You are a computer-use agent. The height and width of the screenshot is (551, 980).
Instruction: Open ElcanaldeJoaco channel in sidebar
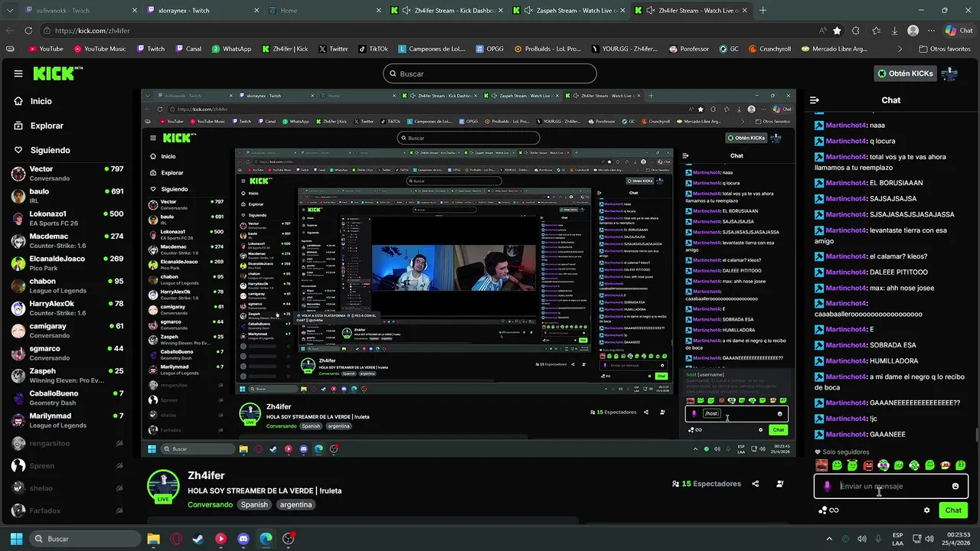(67, 263)
